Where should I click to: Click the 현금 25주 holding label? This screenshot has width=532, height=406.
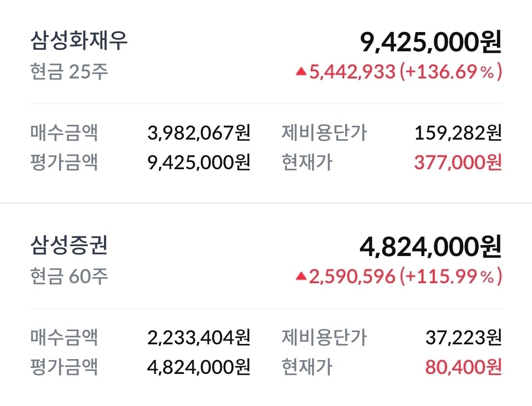click(x=69, y=72)
